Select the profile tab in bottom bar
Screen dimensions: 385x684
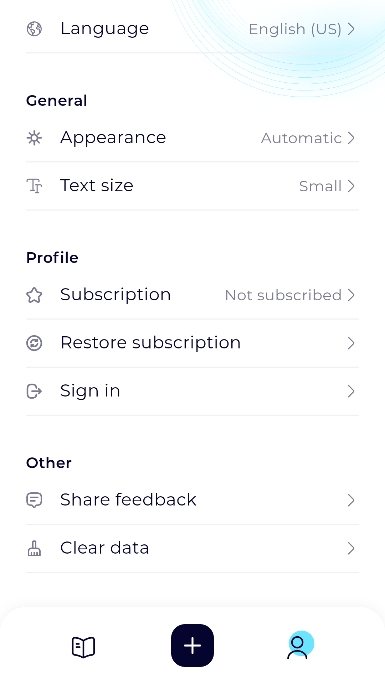click(x=300, y=645)
